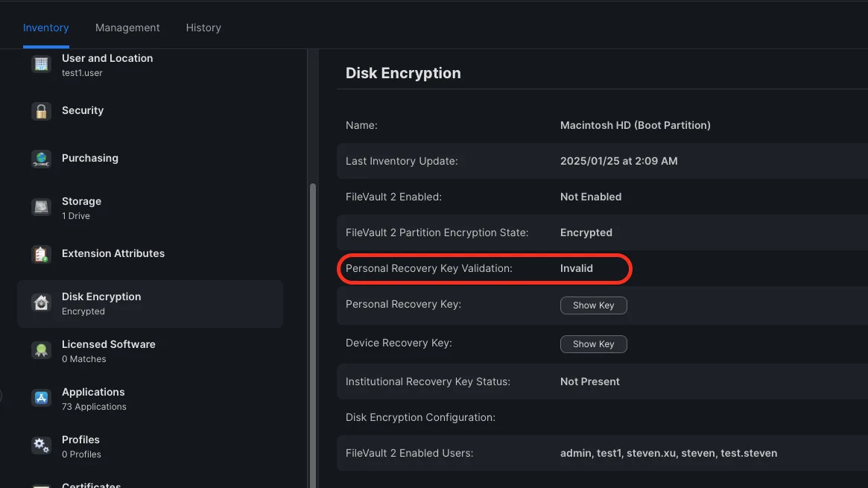Click the Extension Attributes clipboard icon
The image size is (868, 488).
(x=41, y=254)
